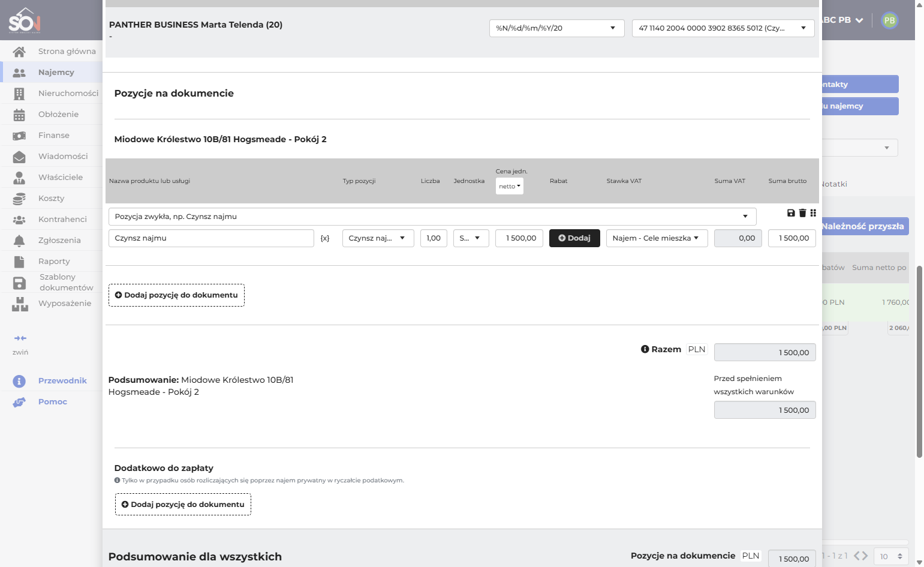Click Dodaj pozycję under Dodatkowo do zapłaty
Image resolution: width=924 pixels, height=567 pixels.
click(x=183, y=505)
